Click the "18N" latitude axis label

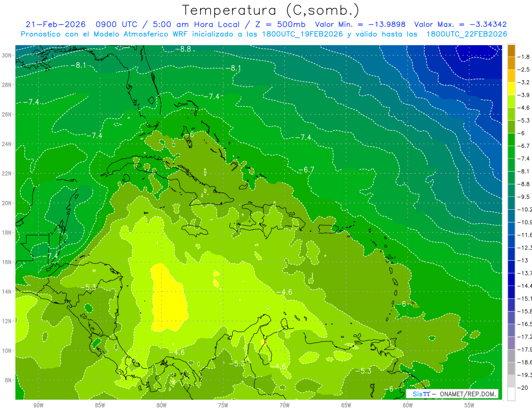coord(7,232)
